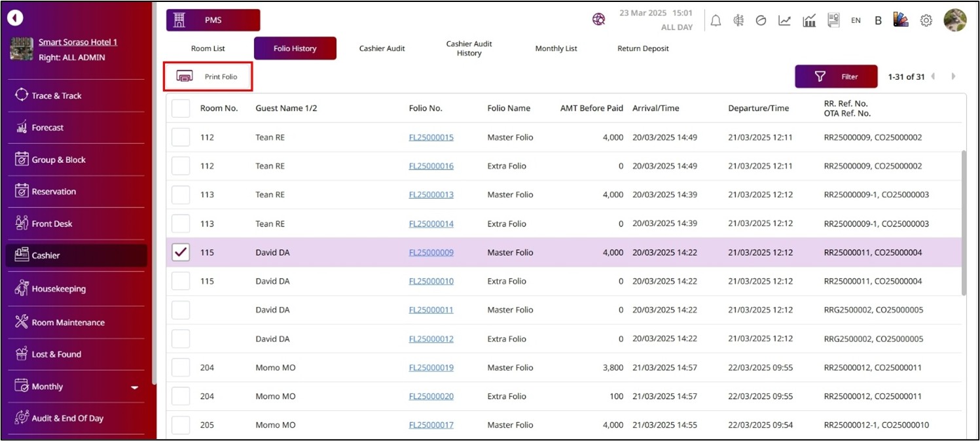Switch to the Cashier Audit tab
The height and width of the screenshot is (441, 980).
[382, 48]
